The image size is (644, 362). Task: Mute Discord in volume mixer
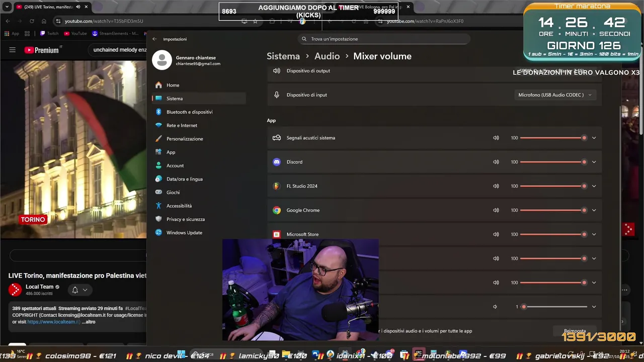[496, 162]
